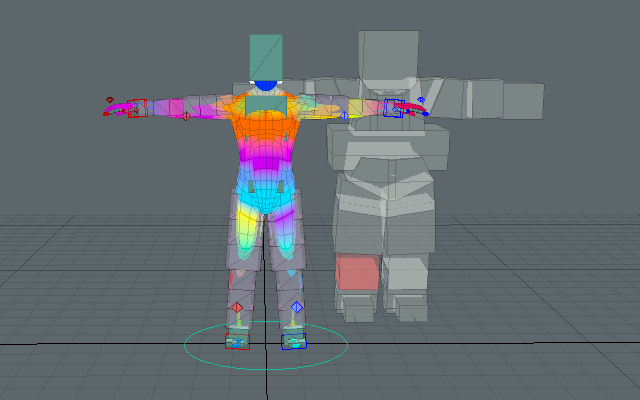Select the red diamond knee control
This screenshot has width=640, height=400.
click(x=237, y=307)
